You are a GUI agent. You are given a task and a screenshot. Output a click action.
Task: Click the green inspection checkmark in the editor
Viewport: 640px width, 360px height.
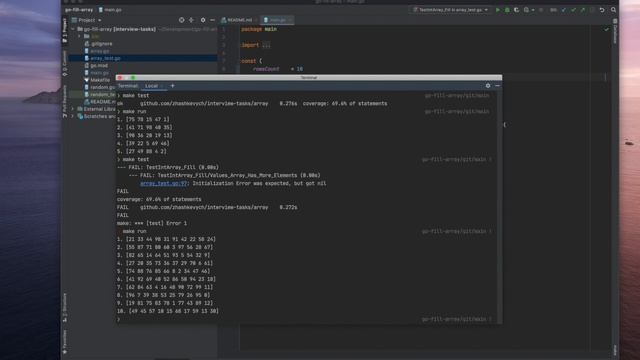click(607, 29)
